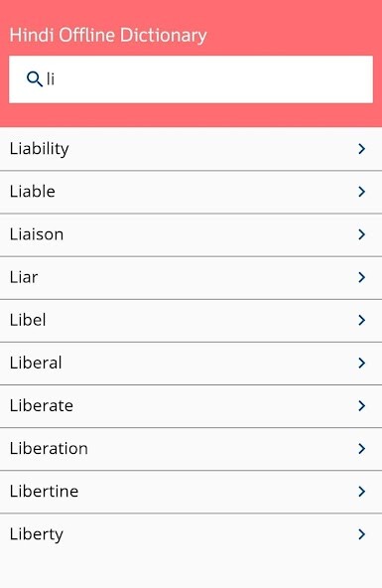Tap the chevron arrow beside Libel

click(361, 320)
